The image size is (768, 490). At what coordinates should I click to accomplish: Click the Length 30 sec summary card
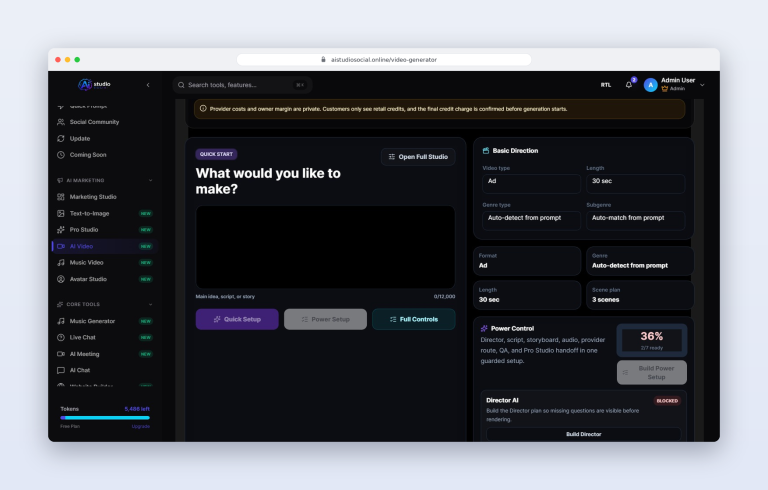point(527,295)
